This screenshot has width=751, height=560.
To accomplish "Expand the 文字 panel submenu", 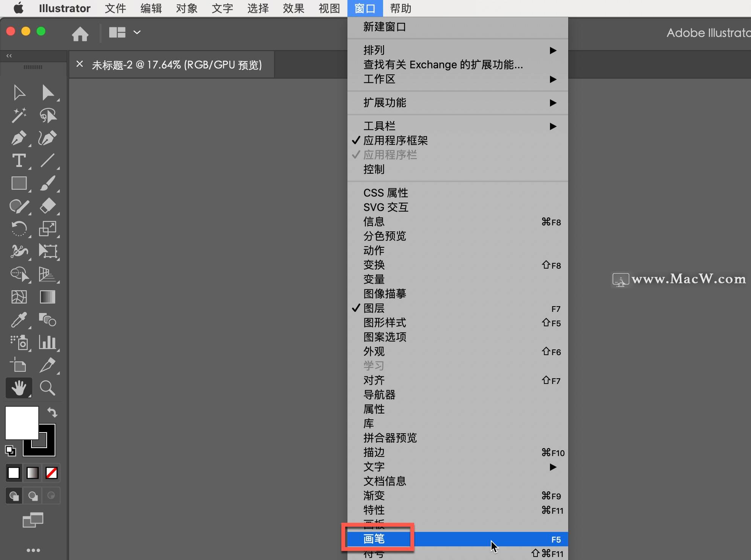I will [458, 467].
